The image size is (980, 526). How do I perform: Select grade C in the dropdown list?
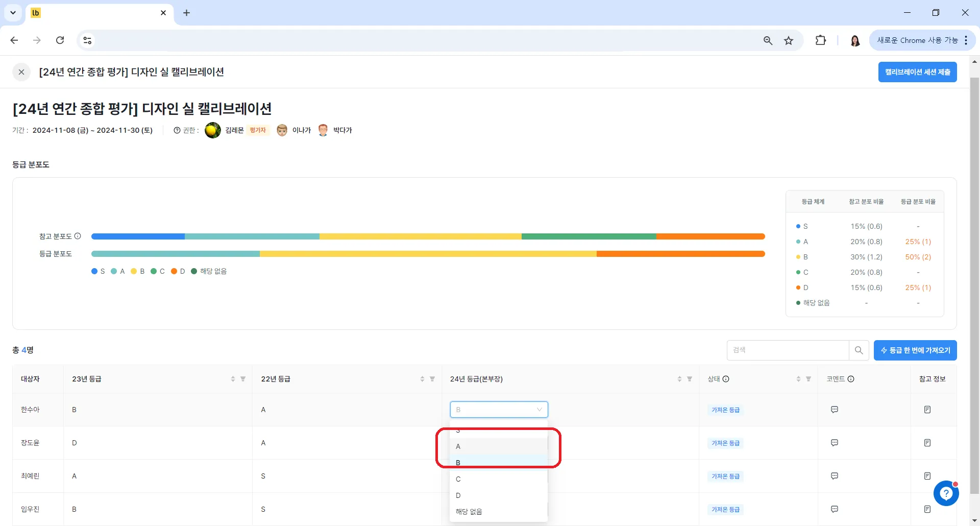point(499,479)
